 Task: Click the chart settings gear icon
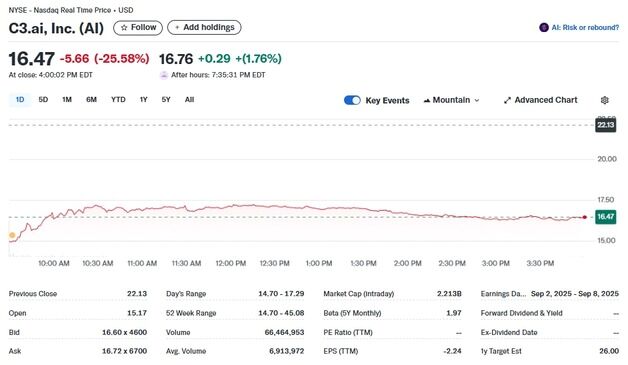tap(604, 100)
